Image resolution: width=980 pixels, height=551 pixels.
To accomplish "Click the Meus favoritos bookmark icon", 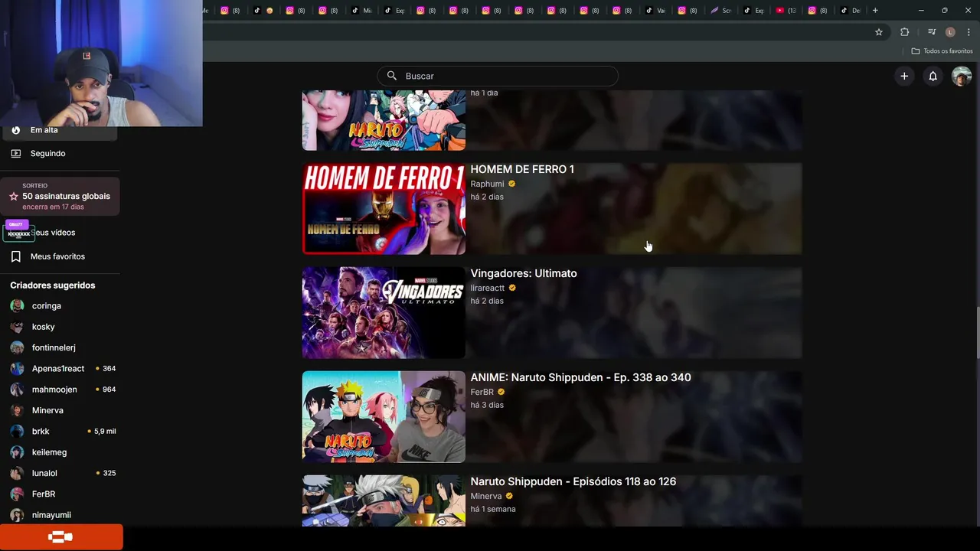I will pos(15,256).
